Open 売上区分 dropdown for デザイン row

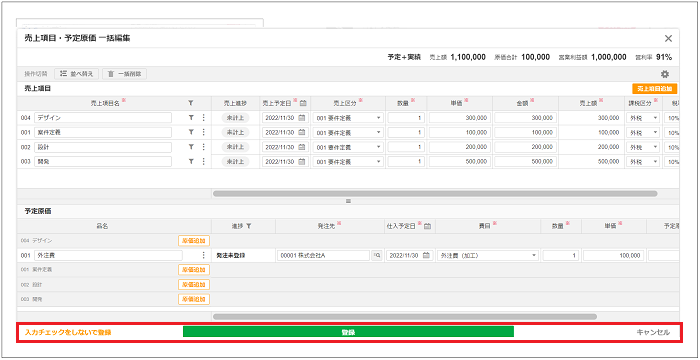point(348,118)
